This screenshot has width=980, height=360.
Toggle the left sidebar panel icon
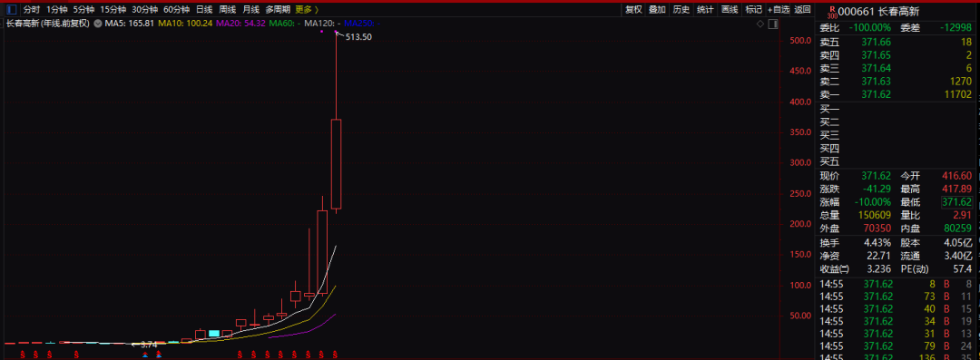pos(12,9)
